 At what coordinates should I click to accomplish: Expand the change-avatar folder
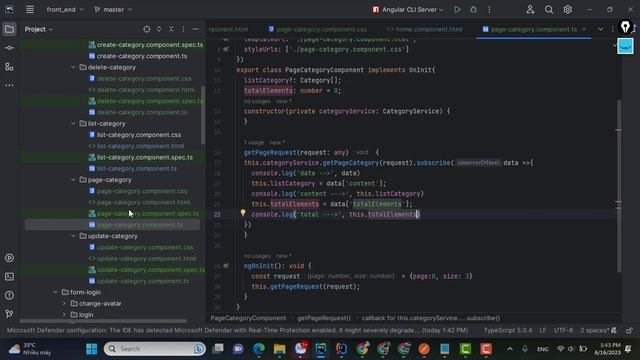coord(64,303)
